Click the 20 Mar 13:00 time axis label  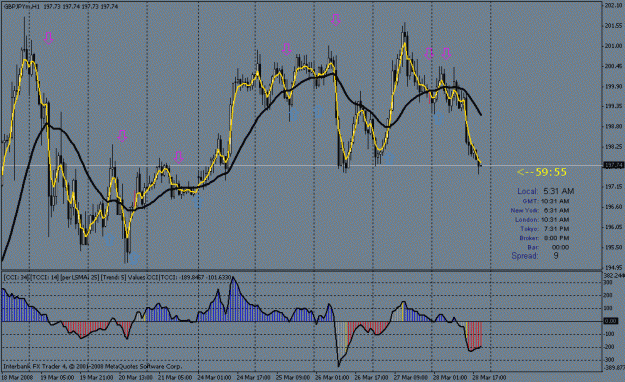[136, 377]
